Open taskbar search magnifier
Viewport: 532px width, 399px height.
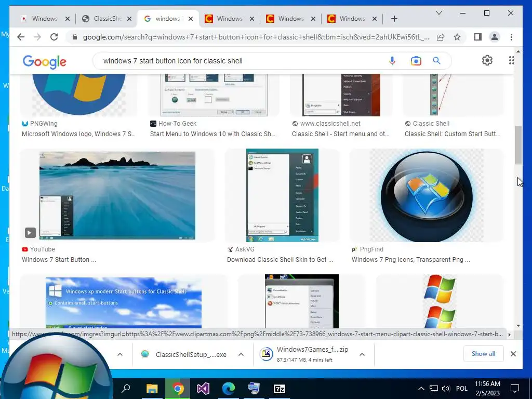click(126, 389)
